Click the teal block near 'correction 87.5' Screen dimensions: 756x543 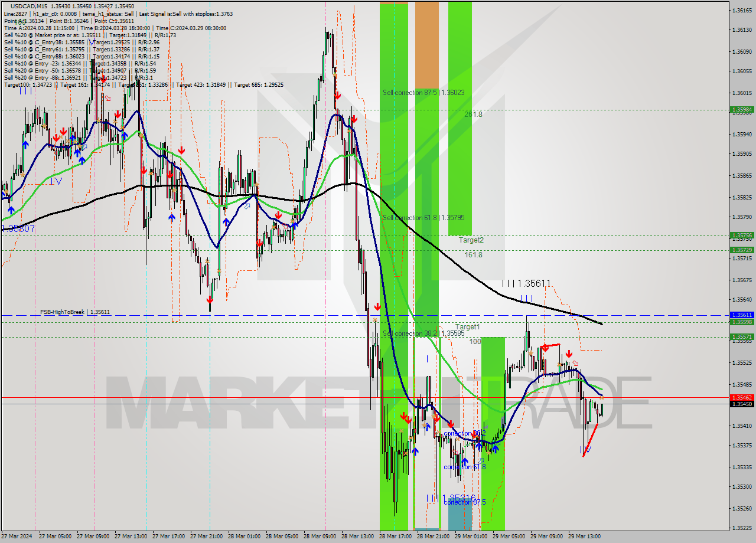pyautogui.click(x=460, y=514)
